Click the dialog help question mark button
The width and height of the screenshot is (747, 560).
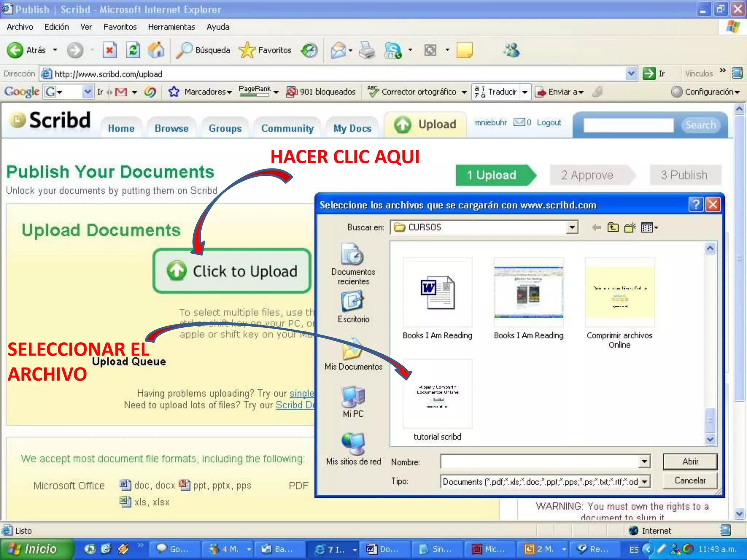coord(696,205)
